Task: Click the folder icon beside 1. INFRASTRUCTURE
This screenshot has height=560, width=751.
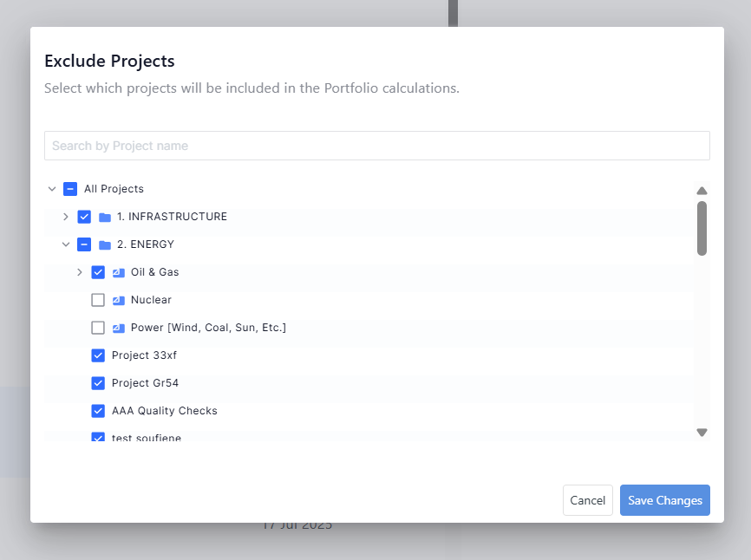Action: click(105, 217)
